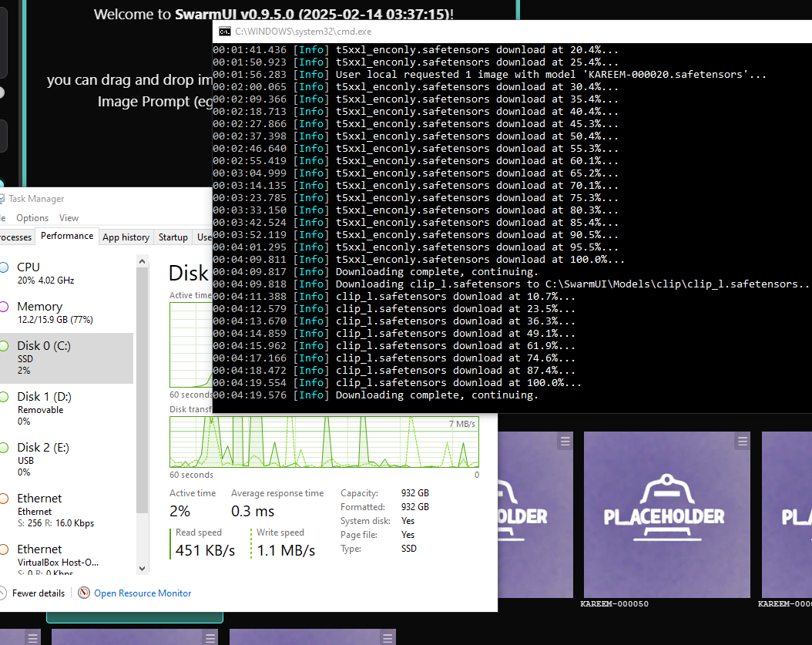Image resolution: width=812 pixels, height=645 pixels.
Task: Open the Options menu in Task Manager
Action: (32, 218)
